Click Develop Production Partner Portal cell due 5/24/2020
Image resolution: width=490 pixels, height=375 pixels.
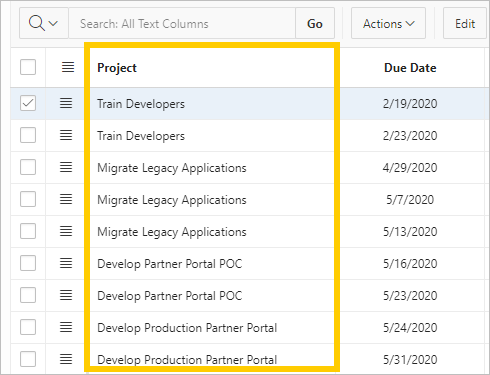pos(212,328)
